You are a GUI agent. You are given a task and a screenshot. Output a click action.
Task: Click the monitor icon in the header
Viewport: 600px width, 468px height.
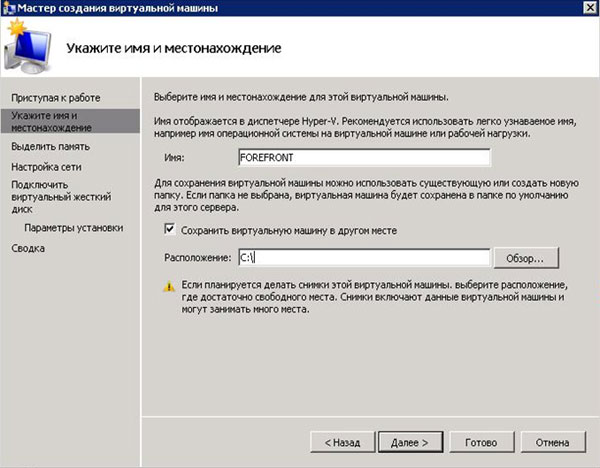pos(28,49)
